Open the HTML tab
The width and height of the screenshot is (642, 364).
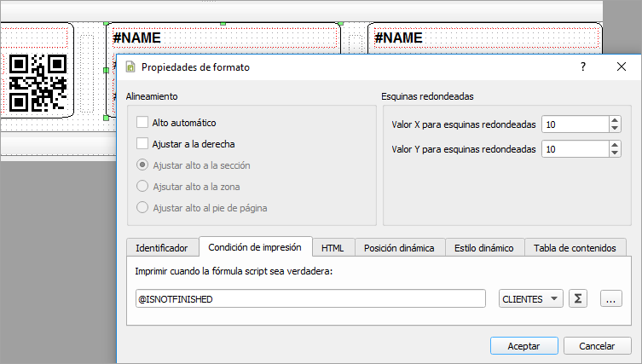(333, 248)
